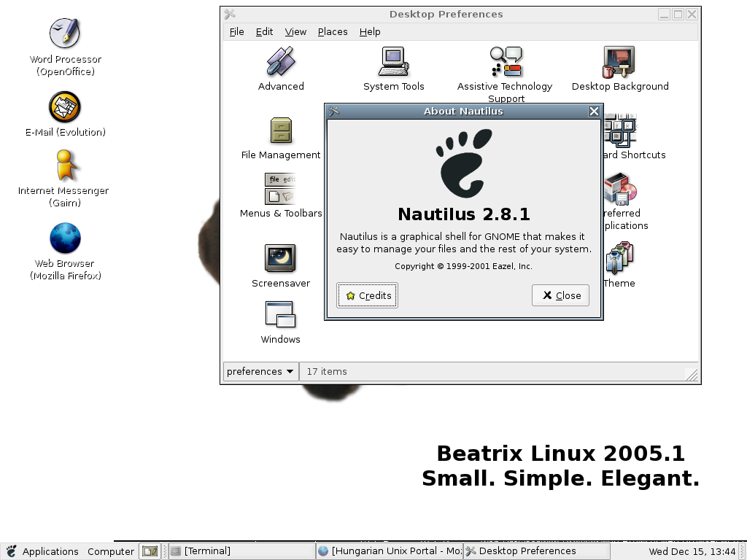
Task: Click the 'Nautilus 2.8.1' heading text
Action: pos(464,214)
